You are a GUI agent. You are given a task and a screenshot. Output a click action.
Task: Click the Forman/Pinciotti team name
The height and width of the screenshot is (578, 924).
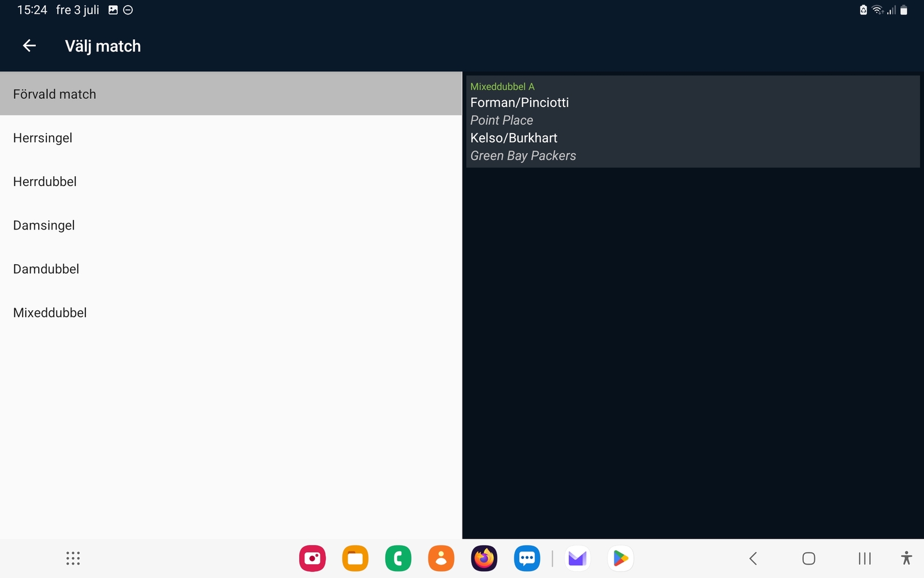coord(519,102)
